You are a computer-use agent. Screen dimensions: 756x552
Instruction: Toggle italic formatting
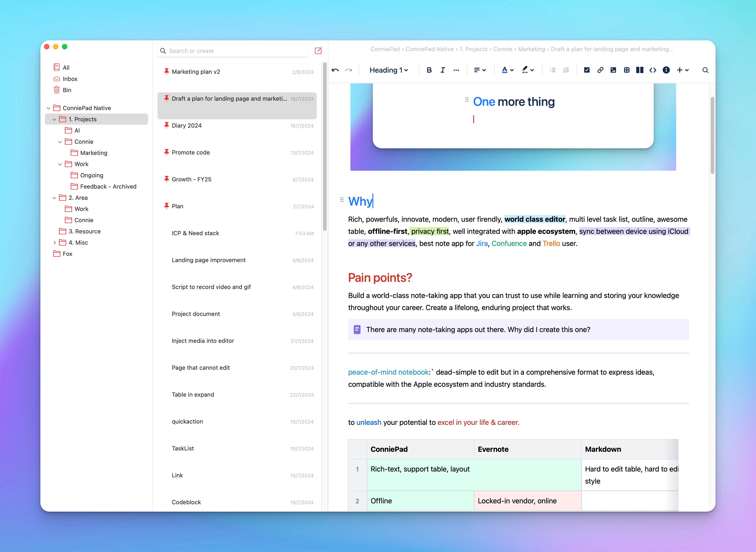[x=442, y=70]
